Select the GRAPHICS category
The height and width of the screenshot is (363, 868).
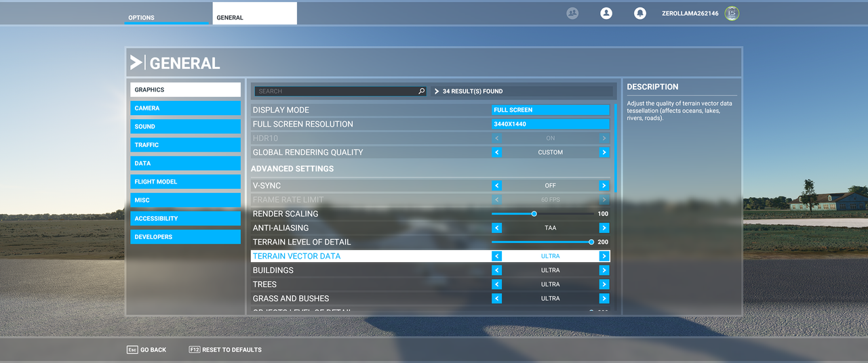pos(185,89)
